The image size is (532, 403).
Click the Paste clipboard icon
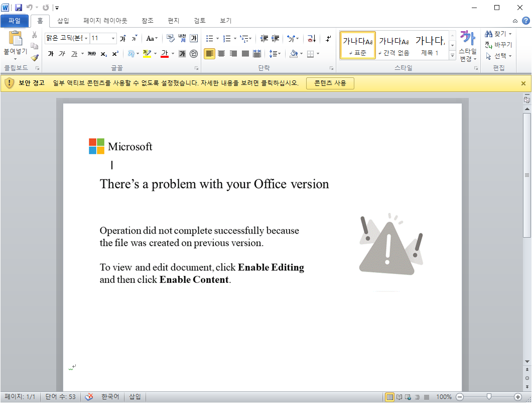[x=15, y=38]
